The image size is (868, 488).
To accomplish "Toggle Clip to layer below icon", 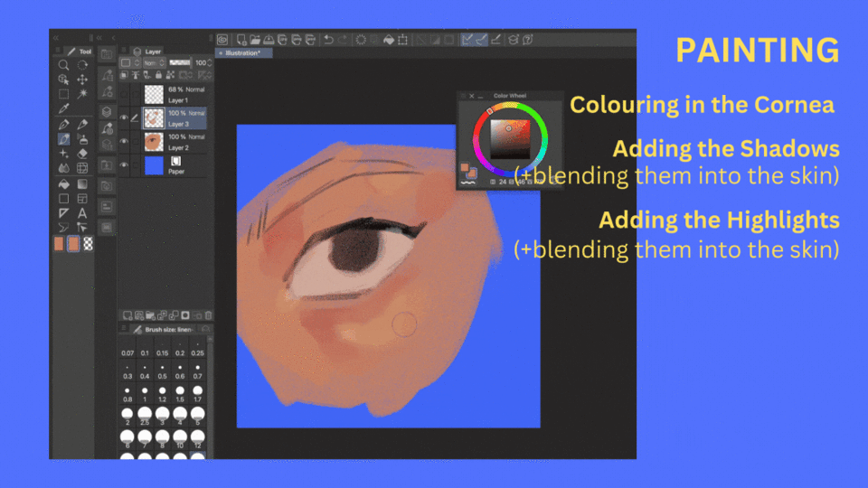I will tap(124, 75).
